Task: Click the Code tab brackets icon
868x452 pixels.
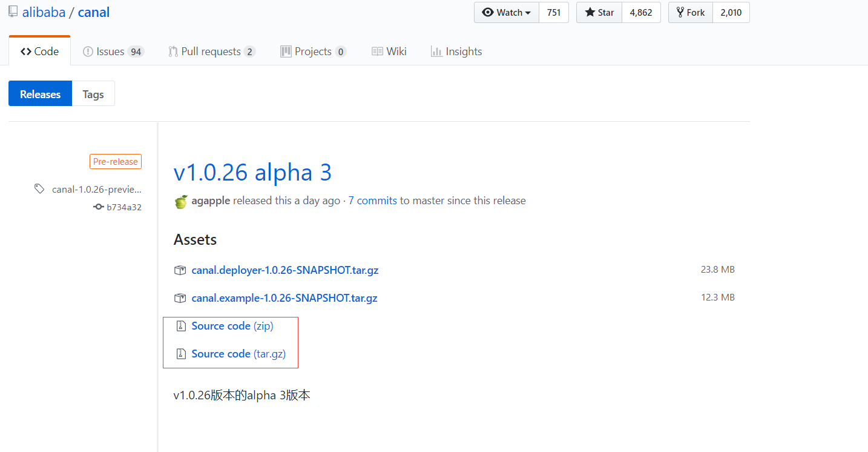Action: tap(25, 52)
